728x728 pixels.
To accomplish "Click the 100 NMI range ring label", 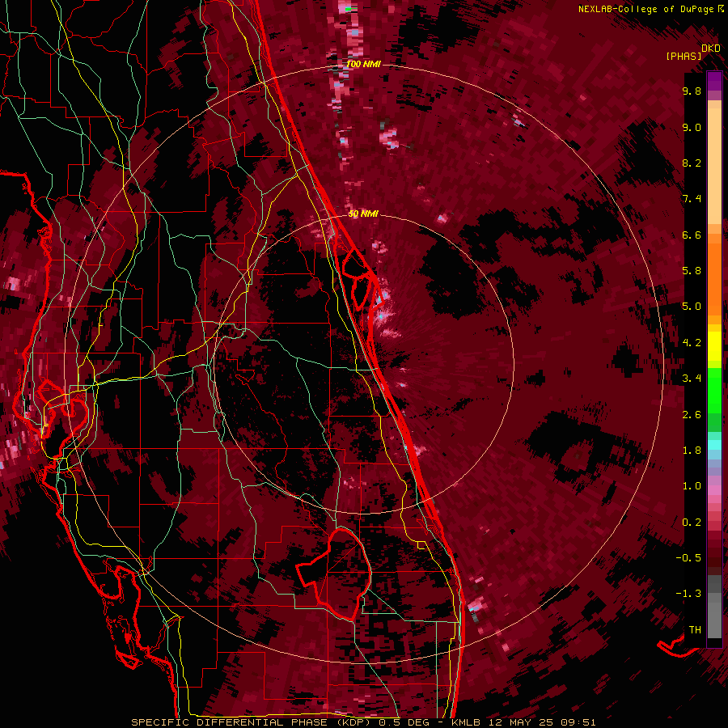I will pos(363,64).
